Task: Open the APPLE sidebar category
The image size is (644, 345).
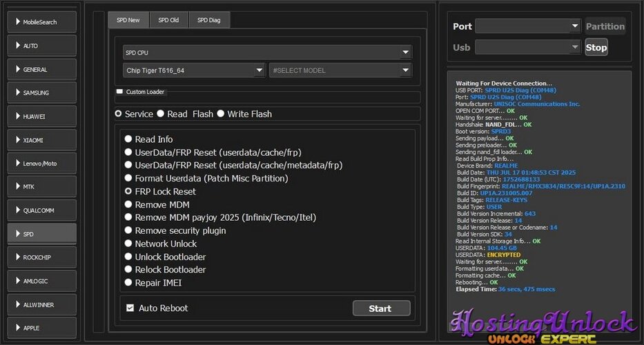Action: point(41,328)
